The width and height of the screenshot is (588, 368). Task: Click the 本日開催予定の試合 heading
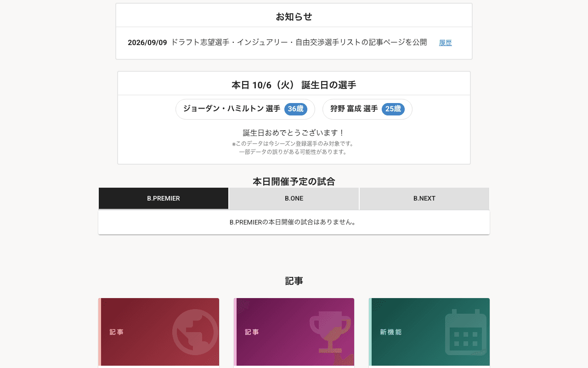coord(294,182)
